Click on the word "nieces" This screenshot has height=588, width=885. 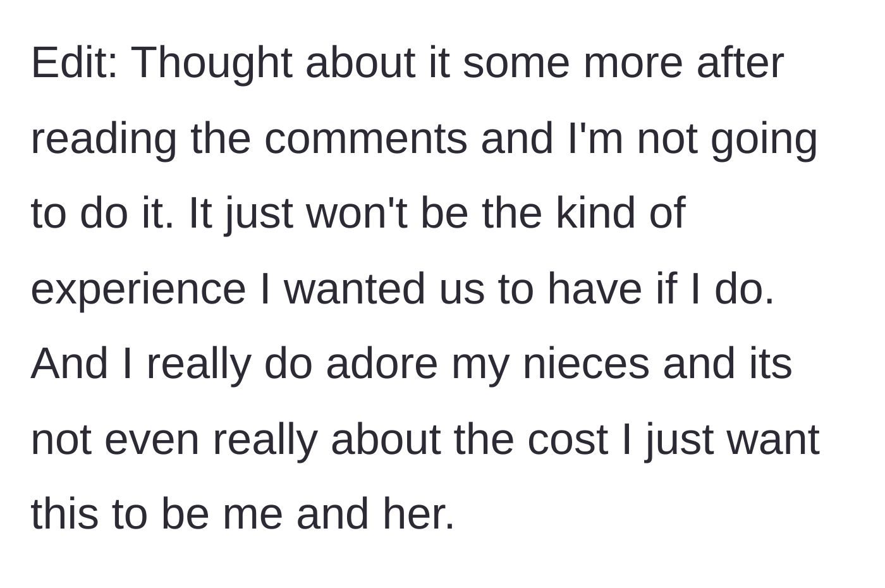(x=586, y=364)
